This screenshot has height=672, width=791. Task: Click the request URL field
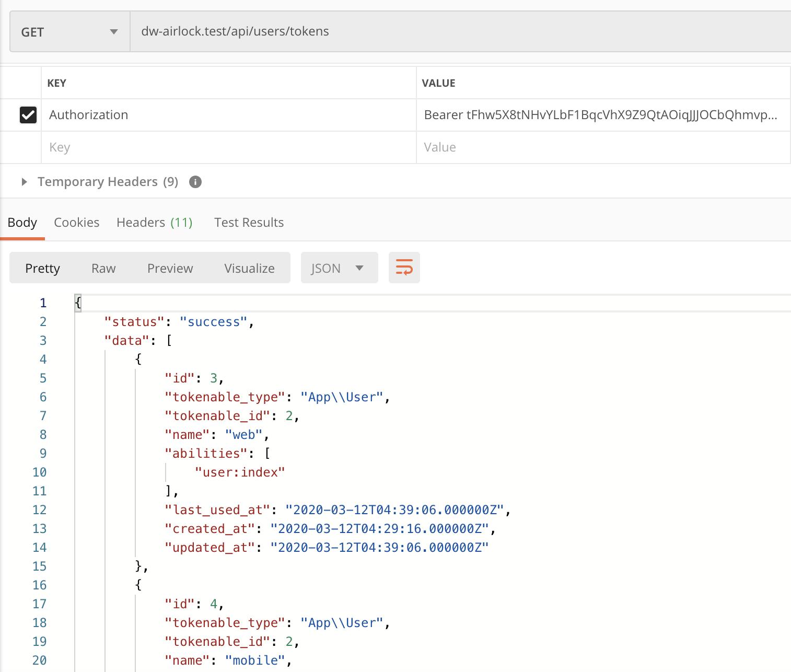(460, 31)
